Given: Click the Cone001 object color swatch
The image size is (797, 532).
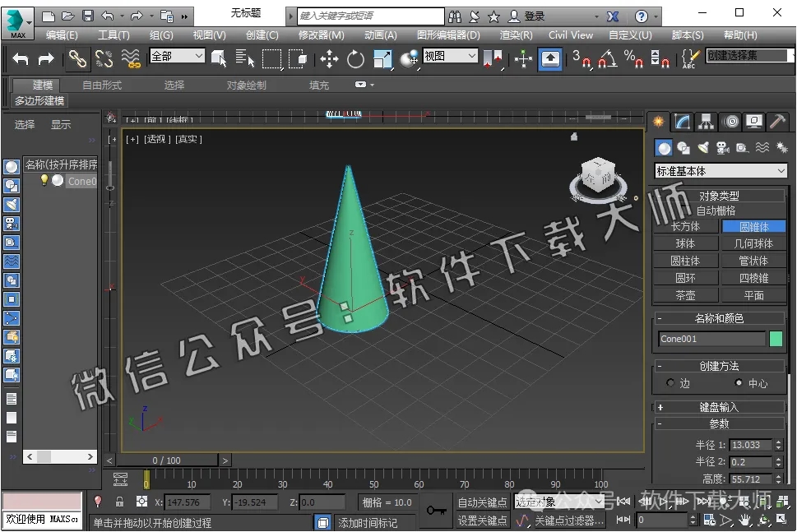Looking at the screenshot, I should click(776, 339).
